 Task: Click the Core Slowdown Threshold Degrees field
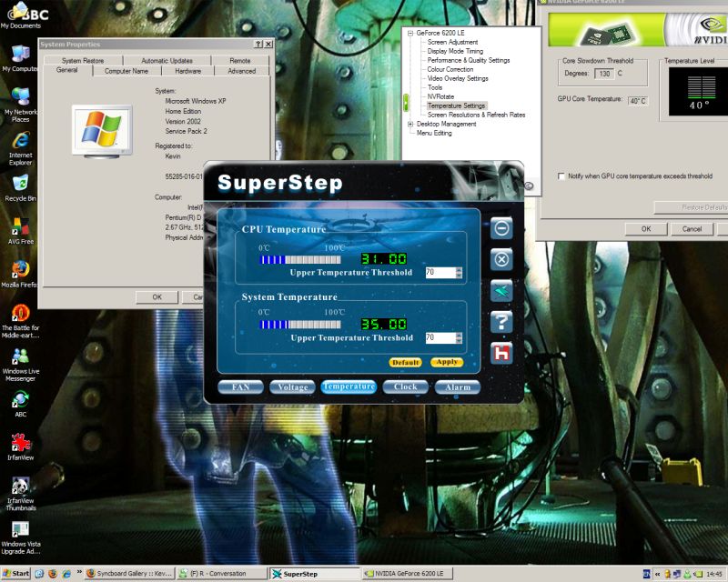pos(604,74)
